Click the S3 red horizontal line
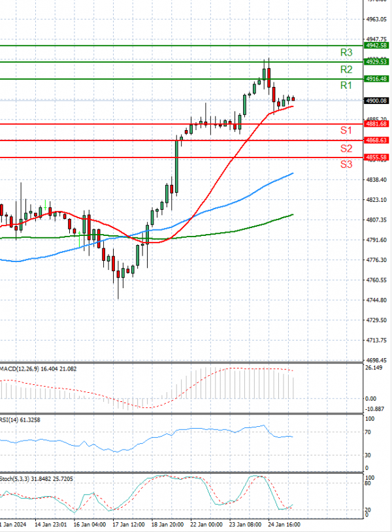The image size is (392, 532). point(182,157)
